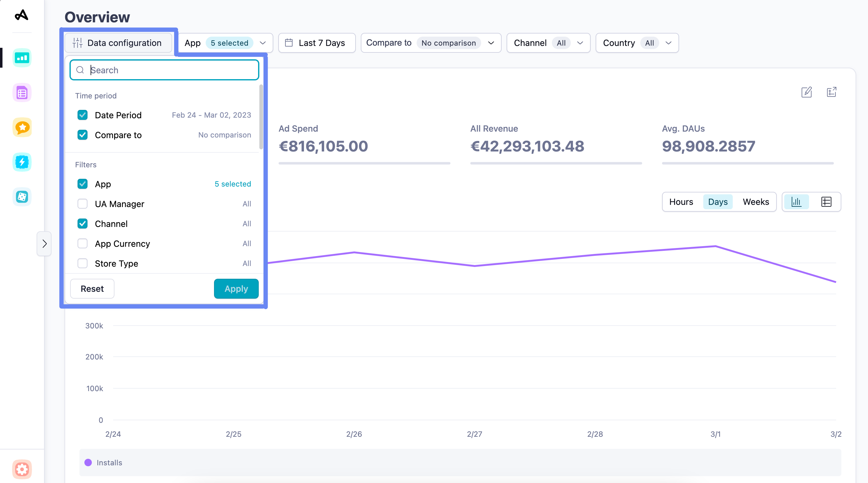Apply the data configuration changes
Screen dimensions: 868x483
(236, 288)
